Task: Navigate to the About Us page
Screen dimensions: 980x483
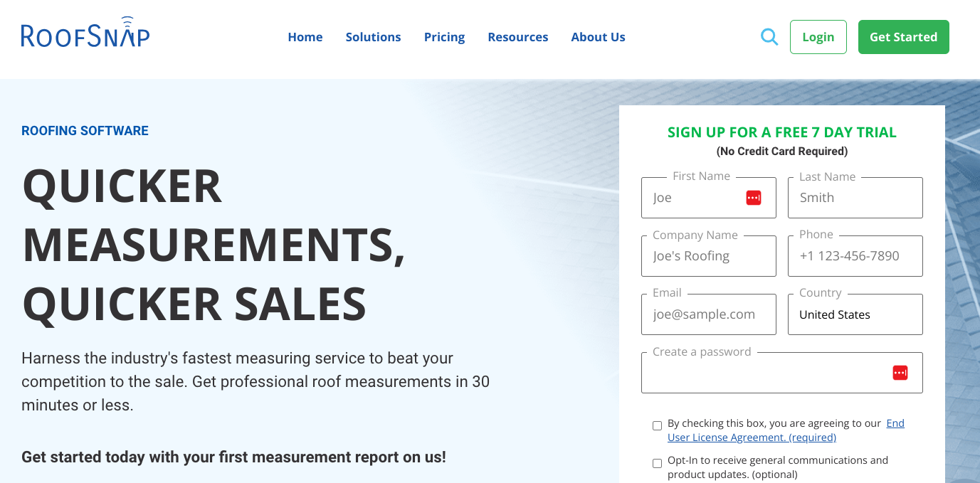Action: (598, 36)
